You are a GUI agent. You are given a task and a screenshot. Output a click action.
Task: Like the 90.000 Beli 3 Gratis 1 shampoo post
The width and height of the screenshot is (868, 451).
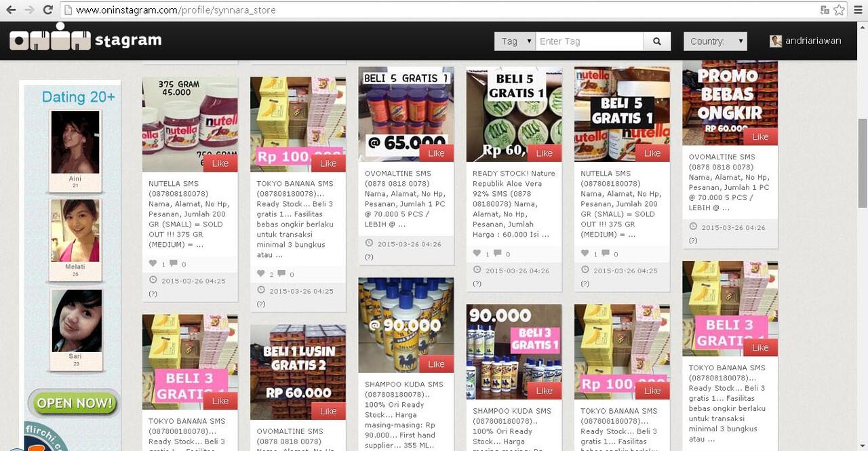pos(545,391)
